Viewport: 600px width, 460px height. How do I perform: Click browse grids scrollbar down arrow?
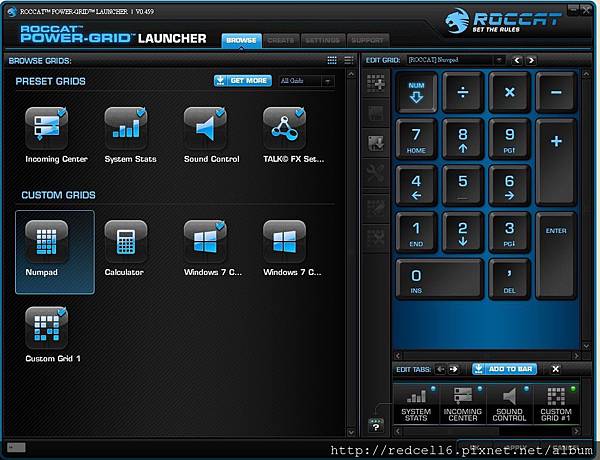[351, 432]
